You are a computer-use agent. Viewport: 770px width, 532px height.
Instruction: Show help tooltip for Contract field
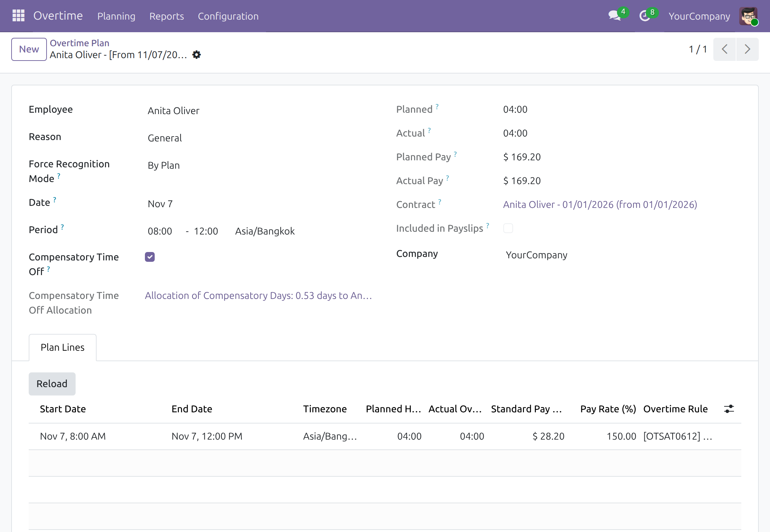[440, 202]
